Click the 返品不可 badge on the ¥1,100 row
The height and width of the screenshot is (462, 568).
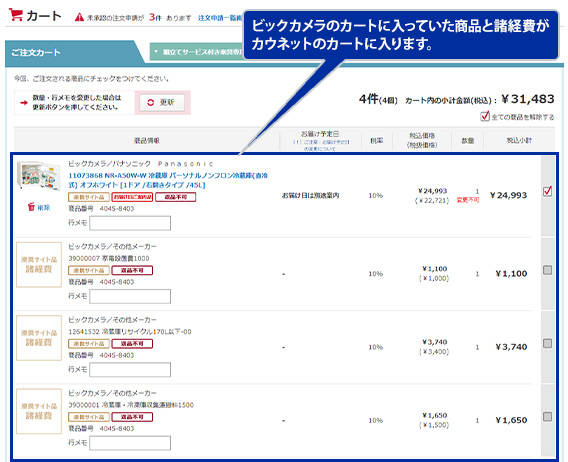click(132, 270)
